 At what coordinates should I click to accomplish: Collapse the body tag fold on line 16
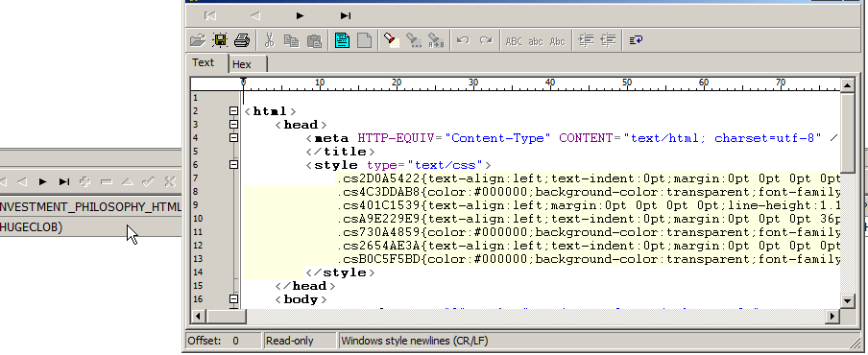pyautogui.click(x=233, y=299)
